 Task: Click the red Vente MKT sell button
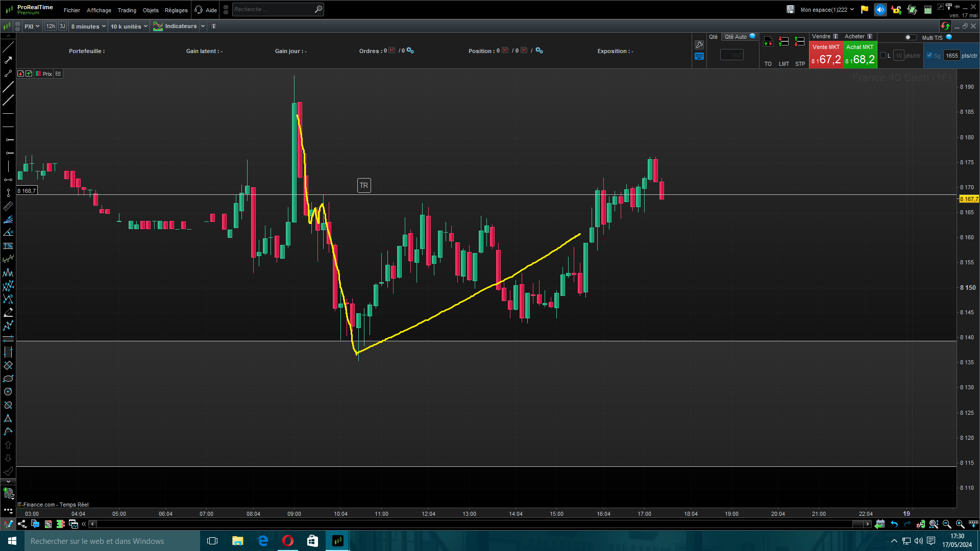[x=825, y=55]
